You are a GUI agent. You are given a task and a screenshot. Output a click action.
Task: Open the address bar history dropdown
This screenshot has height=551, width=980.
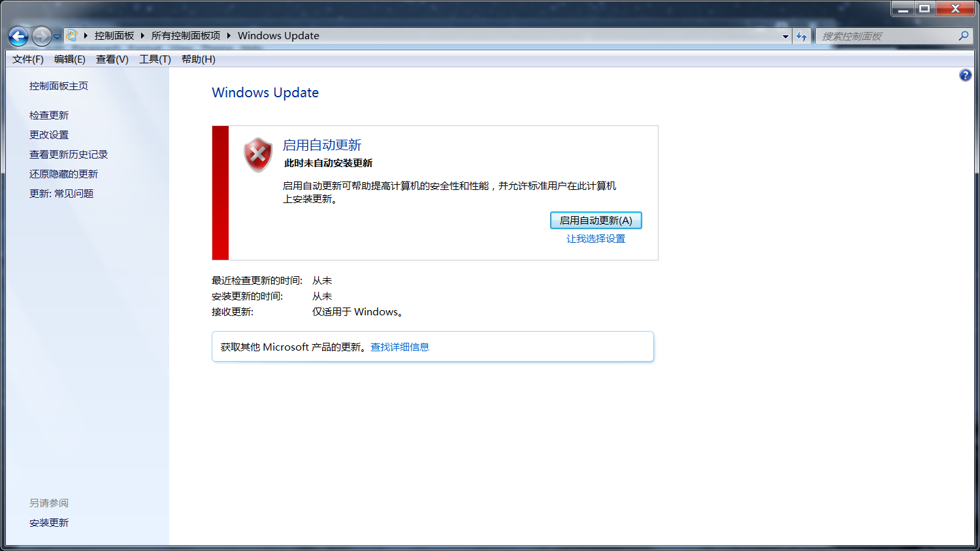[785, 37]
